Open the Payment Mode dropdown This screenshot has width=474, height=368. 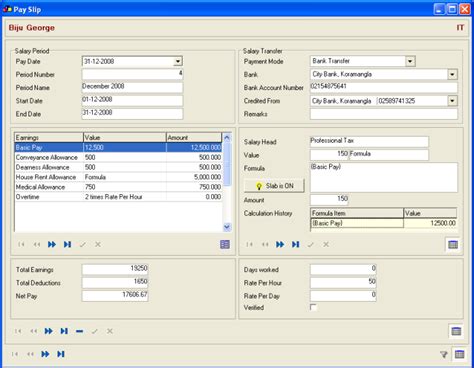pyautogui.click(x=410, y=61)
